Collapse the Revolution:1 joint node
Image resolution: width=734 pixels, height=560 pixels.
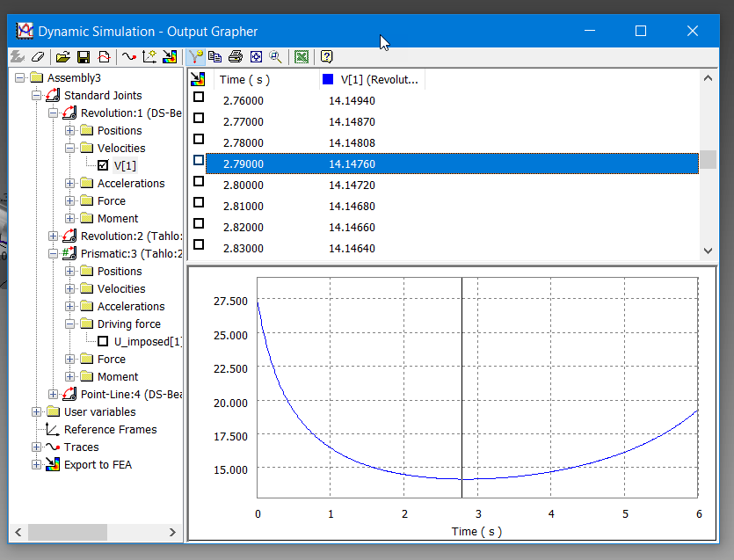tap(53, 113)
